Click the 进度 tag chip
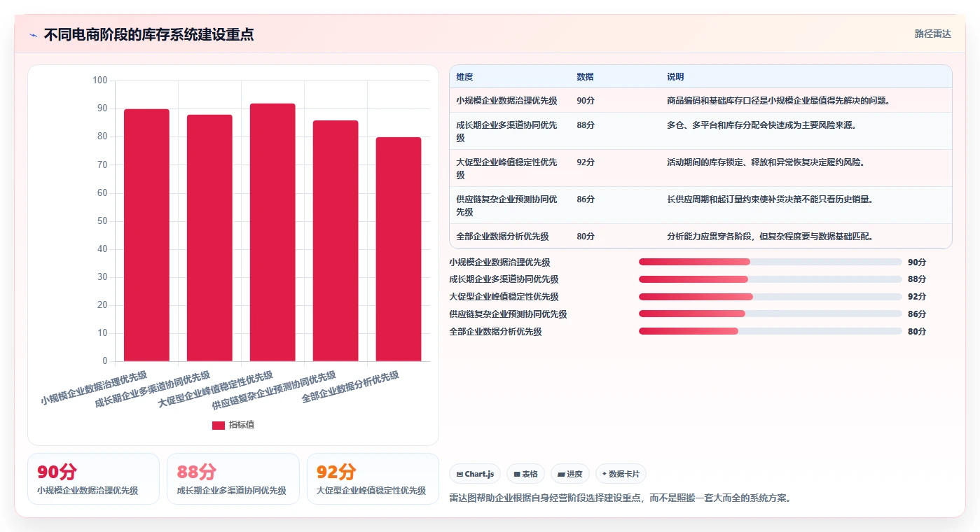 pos(570,474)
